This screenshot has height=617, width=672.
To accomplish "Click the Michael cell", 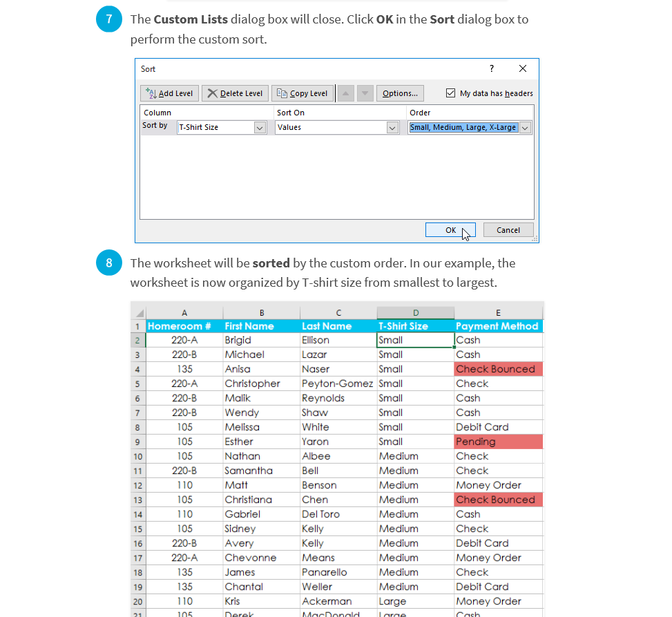I will tap(262, 354).
